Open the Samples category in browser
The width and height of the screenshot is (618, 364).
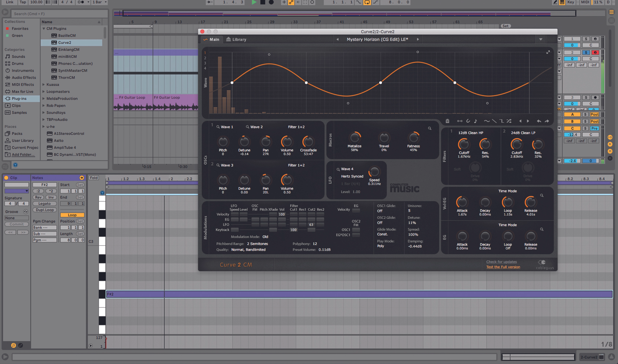21,113
